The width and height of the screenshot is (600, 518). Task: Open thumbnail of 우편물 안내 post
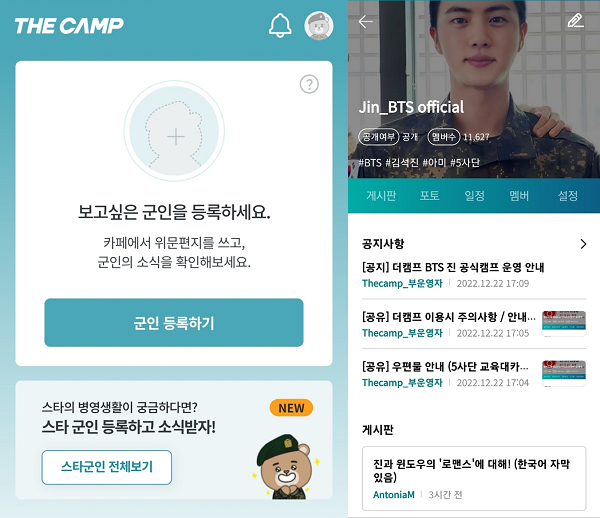point(564,373)
